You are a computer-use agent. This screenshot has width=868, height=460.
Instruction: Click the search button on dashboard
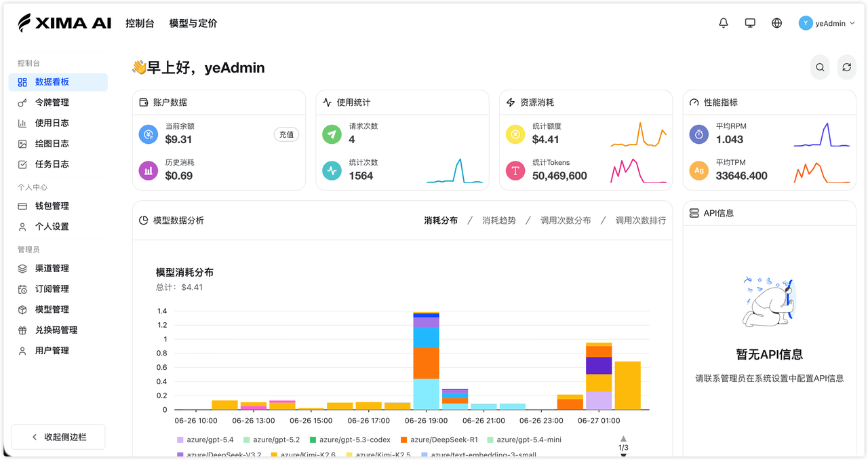[x=820, y=67]
